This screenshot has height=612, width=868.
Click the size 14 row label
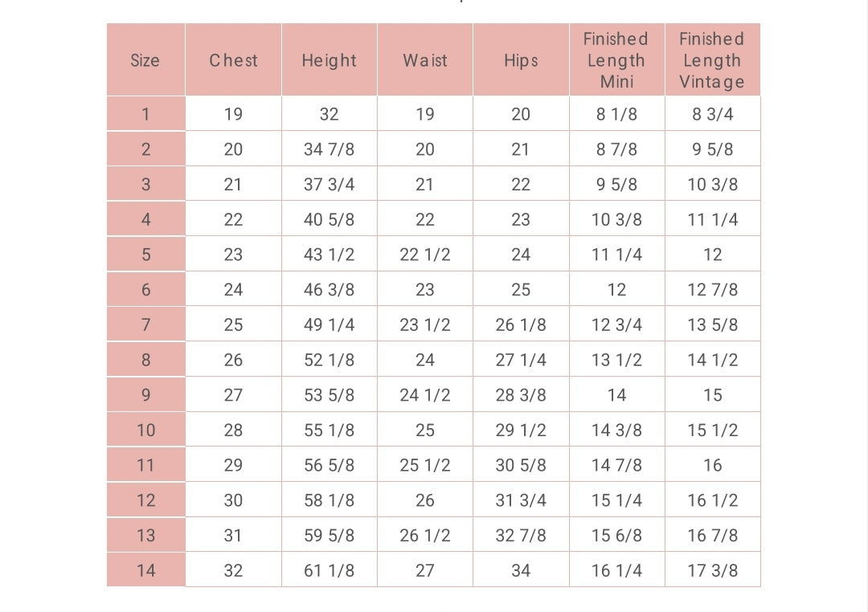[145, 570]
